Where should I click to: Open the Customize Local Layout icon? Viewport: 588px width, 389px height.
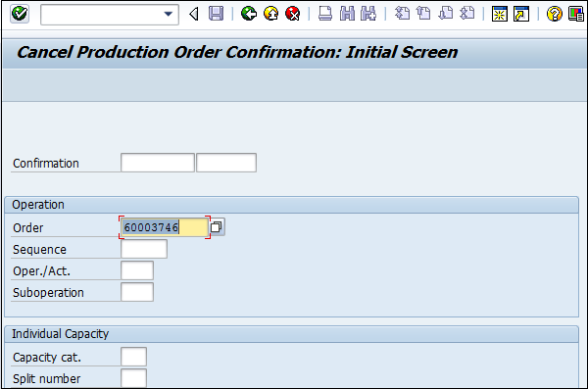tap(576, 14)
